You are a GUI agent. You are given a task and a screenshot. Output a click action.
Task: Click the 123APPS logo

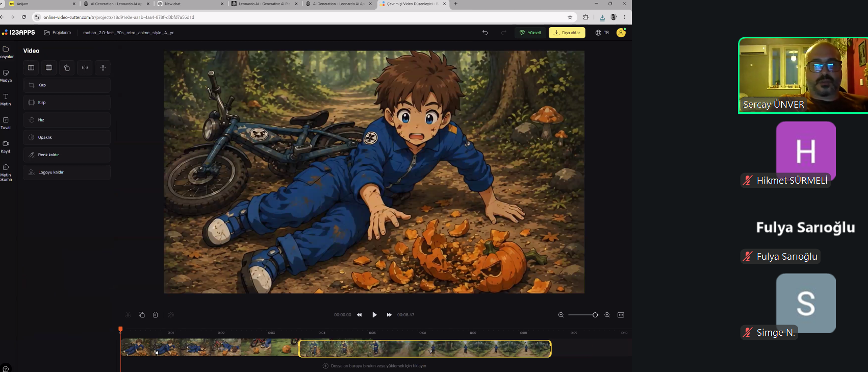point(18,33)
